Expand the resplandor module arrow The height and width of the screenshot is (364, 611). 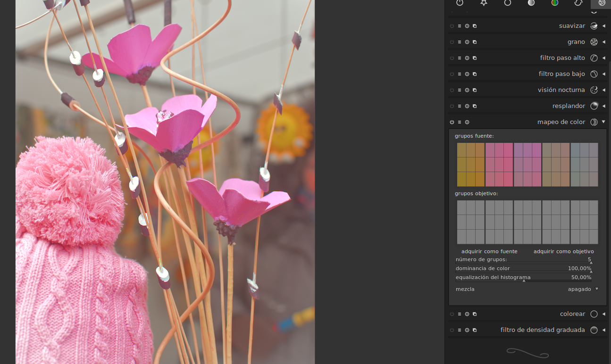604,106
